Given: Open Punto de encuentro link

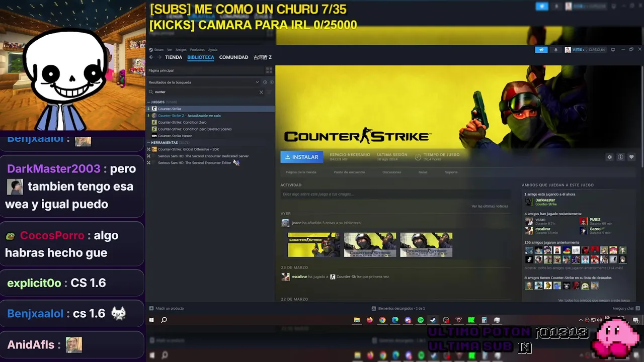Looking at the screenshot, I should 349,172.
